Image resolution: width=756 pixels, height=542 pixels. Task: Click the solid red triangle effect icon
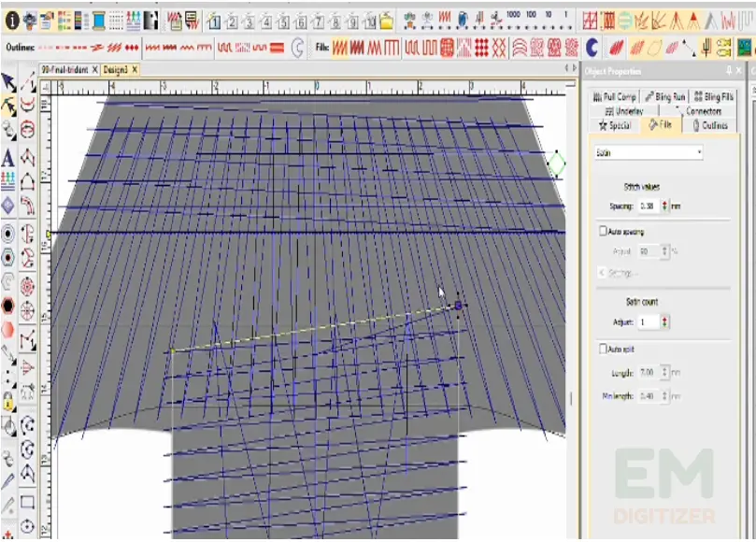pos(693,21)
